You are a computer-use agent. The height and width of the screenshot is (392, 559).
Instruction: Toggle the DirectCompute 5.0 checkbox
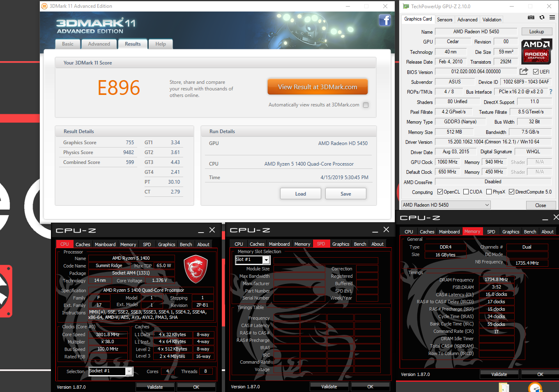(511, 192)
